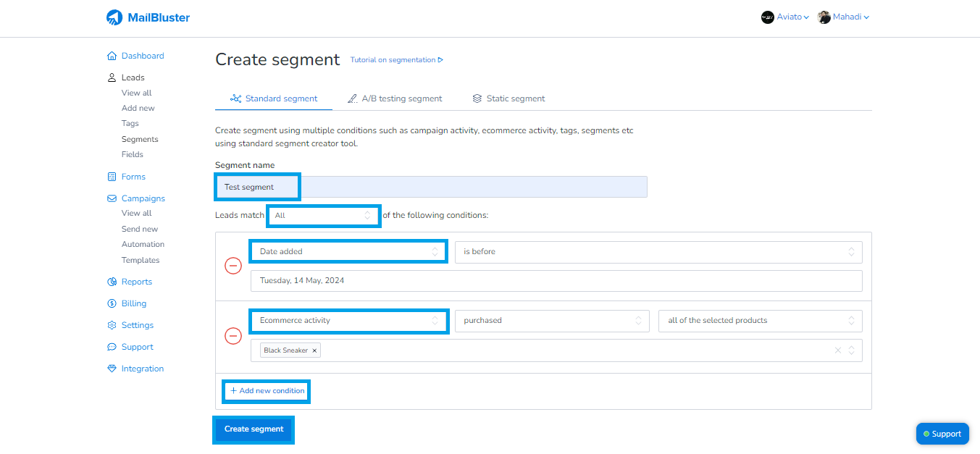The width and height of the screenshot is (980, 454).
Task: Open the Tutorial on segmentation link
Action: tap(393, 59)
